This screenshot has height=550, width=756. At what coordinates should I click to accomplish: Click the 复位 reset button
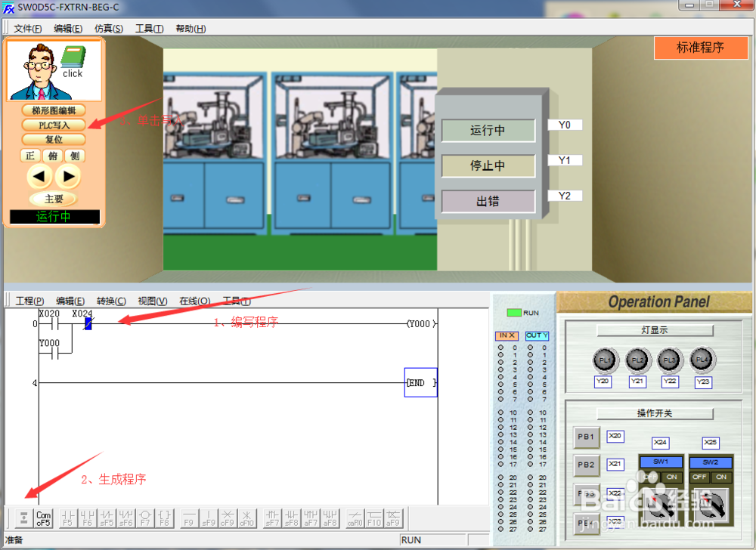click(x=54, y=140)
